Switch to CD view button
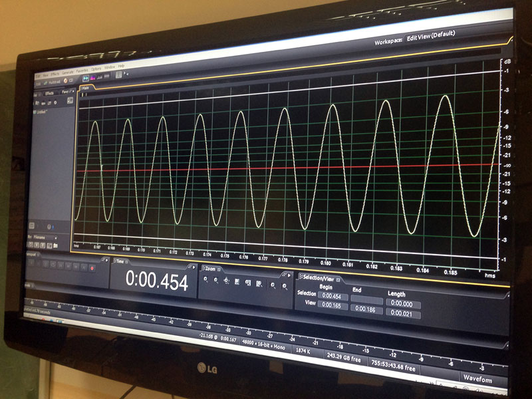This screenshot has height=399, width=532. click(x=68, y=80)
